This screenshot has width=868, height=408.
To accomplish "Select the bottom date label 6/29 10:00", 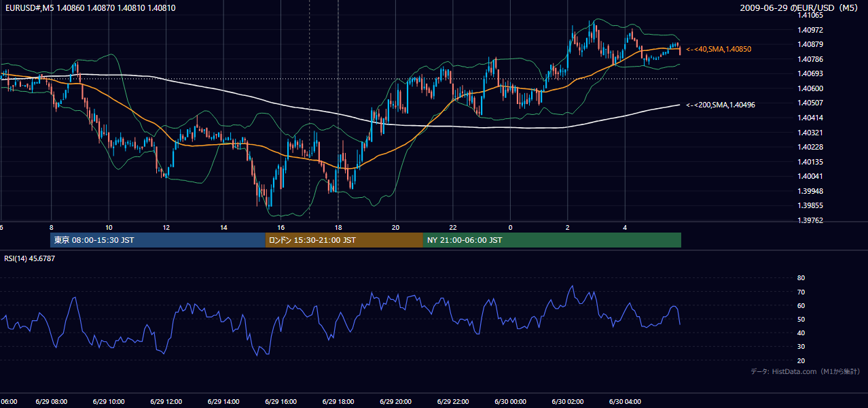I will pos(109,401).
